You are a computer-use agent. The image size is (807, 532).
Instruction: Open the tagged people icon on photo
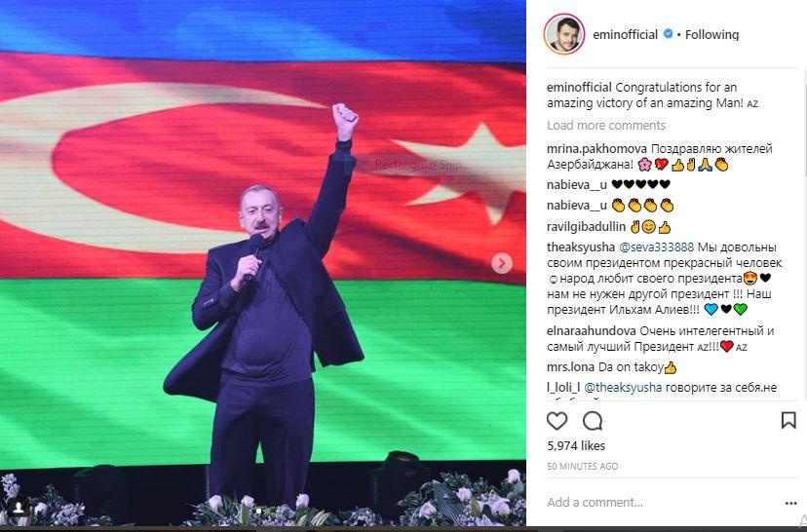(x=19, y=508)
